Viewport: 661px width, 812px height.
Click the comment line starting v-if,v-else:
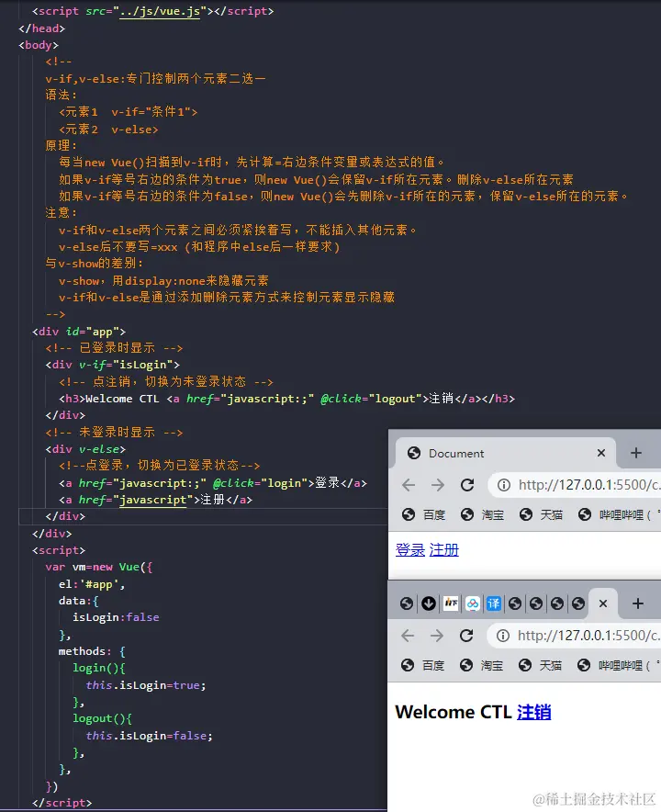click(x=155, y=79)
